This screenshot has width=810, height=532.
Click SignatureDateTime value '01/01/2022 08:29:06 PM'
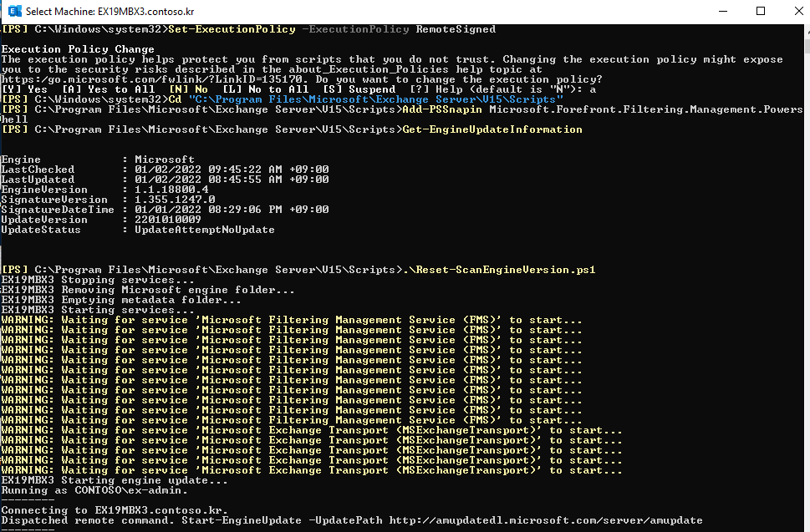click(x=209, y=210)
